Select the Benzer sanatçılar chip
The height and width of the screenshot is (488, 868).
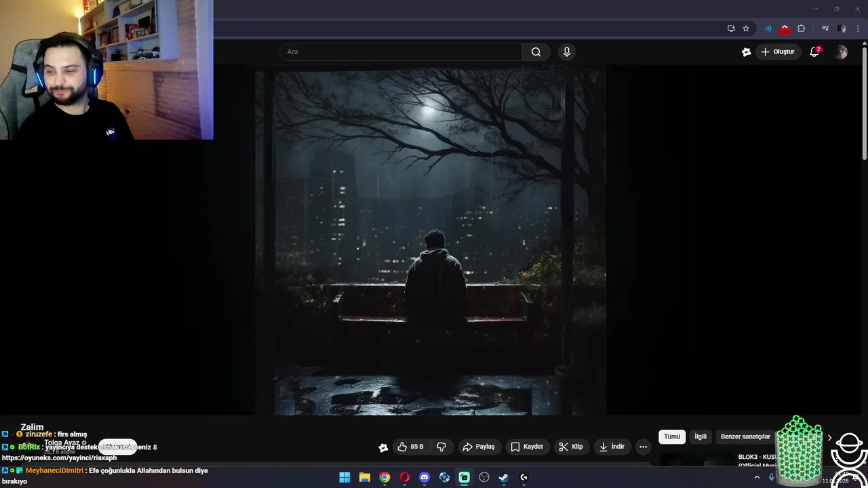click(x=745, y=437)
